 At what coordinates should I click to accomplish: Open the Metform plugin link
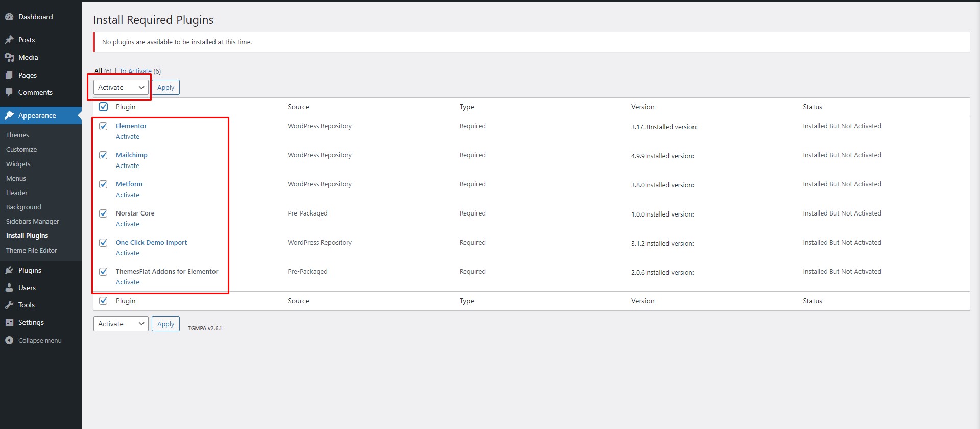point(129,184)
